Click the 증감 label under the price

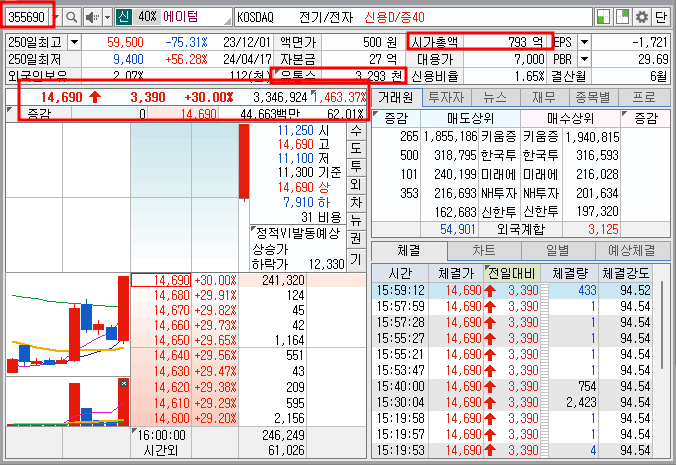39,114
